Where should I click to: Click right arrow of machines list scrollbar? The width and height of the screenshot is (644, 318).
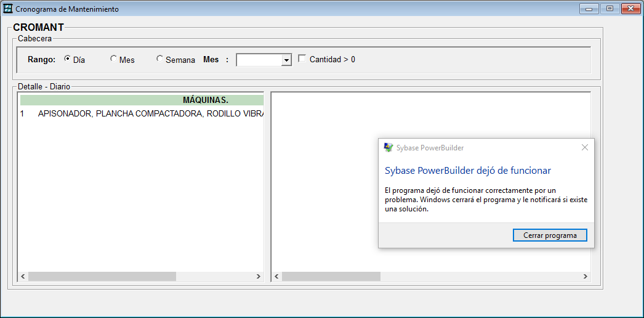click(259, 277)
